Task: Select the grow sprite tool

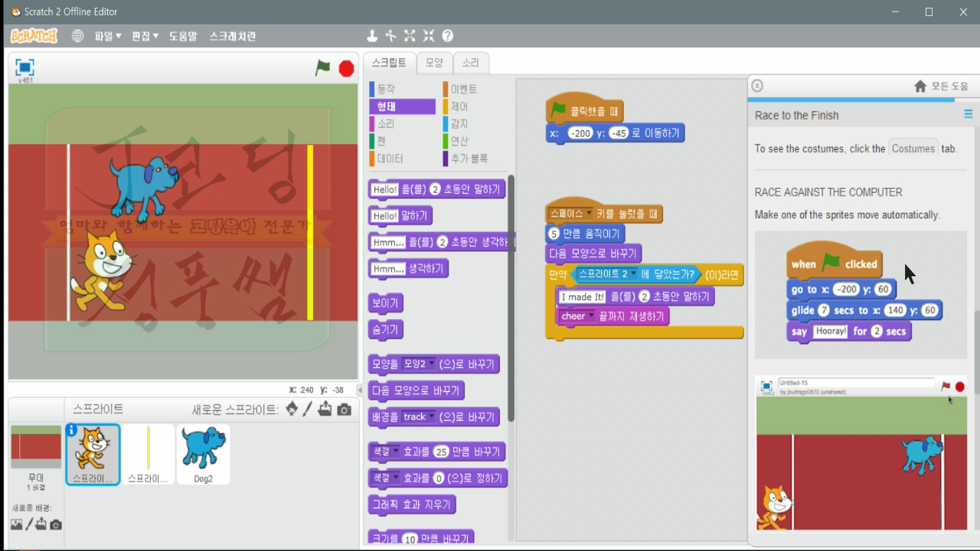Action: [x=410, y=36]
